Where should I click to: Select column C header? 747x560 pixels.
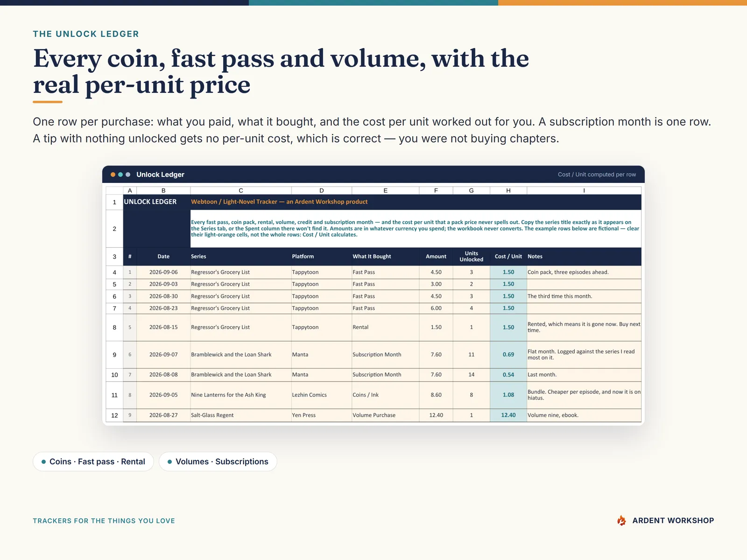[241, 190]
